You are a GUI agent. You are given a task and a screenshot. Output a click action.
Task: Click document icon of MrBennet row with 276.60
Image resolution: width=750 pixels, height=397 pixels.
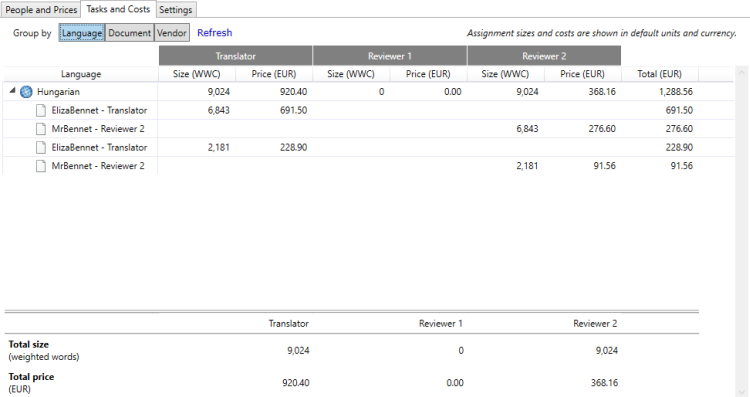click(41, 129)
